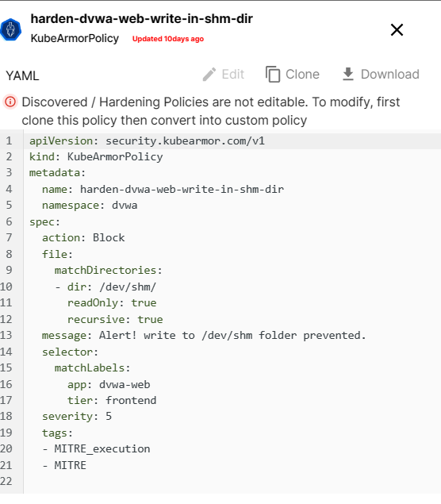Click the Download button label

coord(390,75)
